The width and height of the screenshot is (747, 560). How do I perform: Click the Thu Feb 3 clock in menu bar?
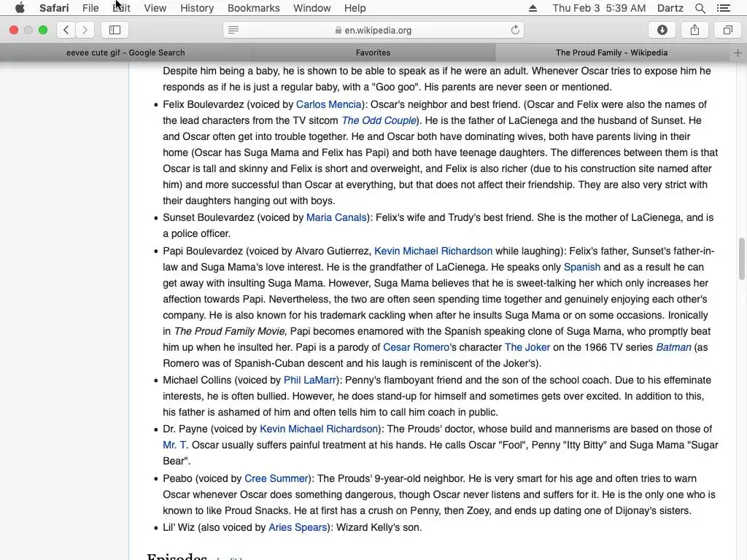click(x=599, y=8)
